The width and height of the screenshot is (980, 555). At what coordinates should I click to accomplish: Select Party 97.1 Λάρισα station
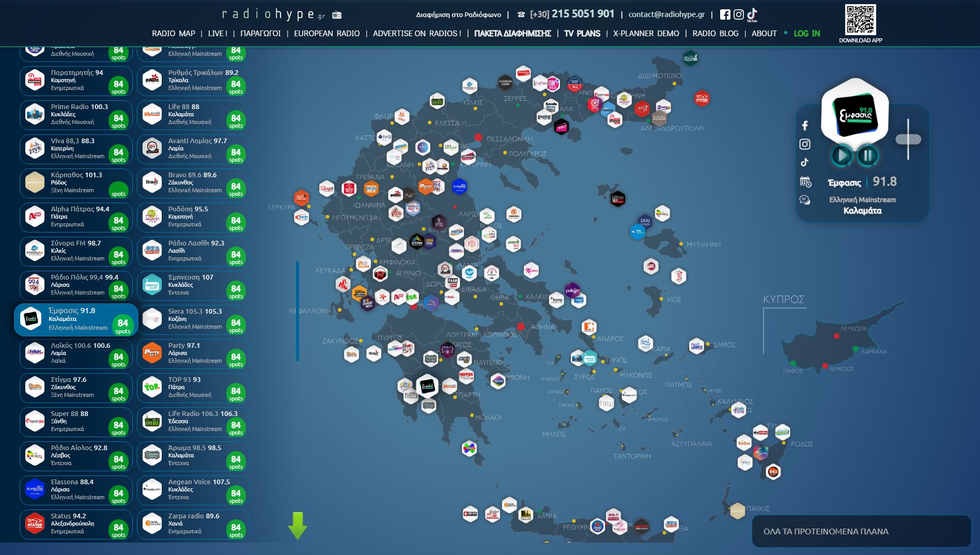pos(193,353)
